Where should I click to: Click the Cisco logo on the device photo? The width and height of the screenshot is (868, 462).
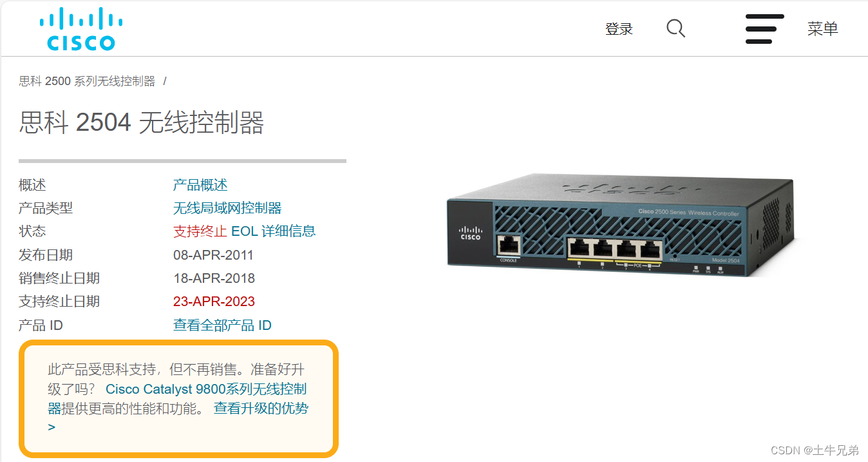pos(470,233)
